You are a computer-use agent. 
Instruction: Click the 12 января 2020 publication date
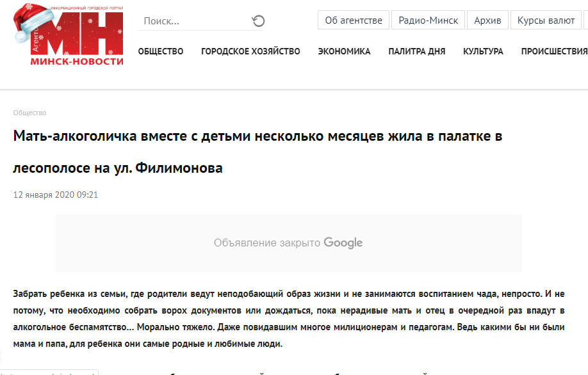[55, 195]
